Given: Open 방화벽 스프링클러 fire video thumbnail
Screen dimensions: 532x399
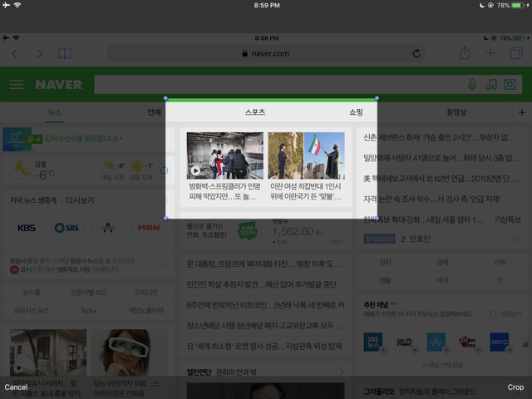Looking at the screenshot, I should (225, 155).
